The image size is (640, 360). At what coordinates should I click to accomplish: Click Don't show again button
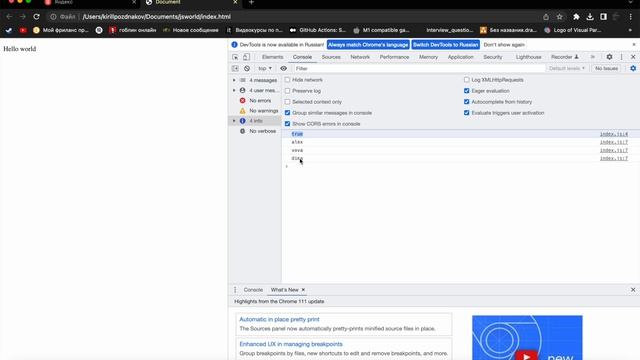(504, 44)
